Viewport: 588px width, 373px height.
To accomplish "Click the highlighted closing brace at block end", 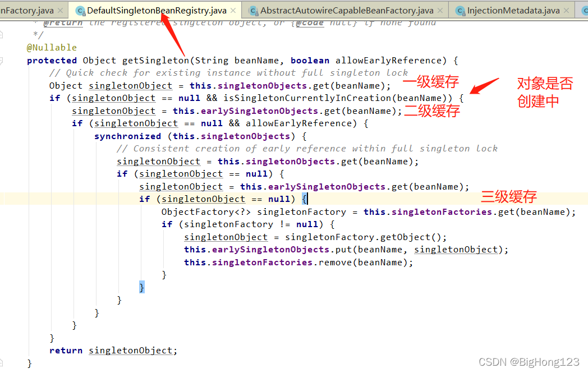I will [142, 287].
